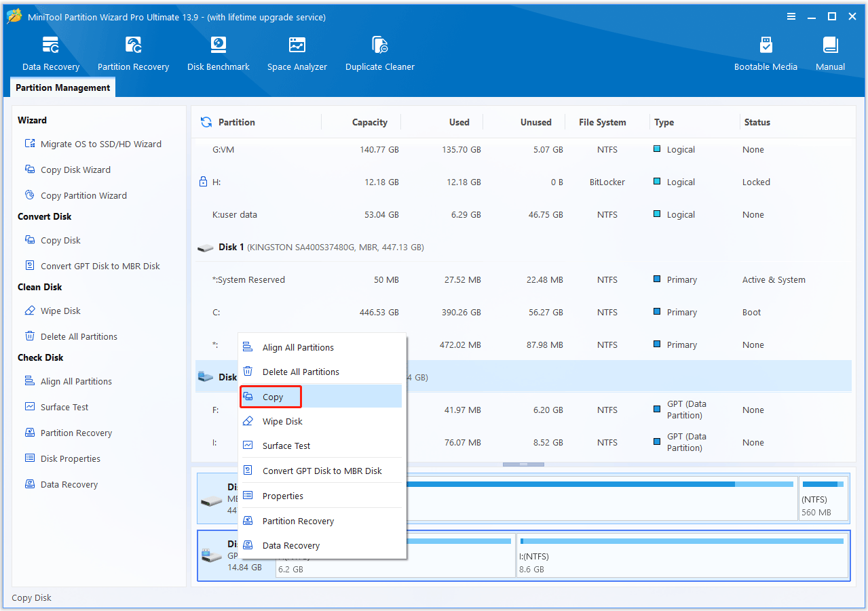868x611 pixels.
Task: Sort by the Capacity column header
Action: pos(369,122)
